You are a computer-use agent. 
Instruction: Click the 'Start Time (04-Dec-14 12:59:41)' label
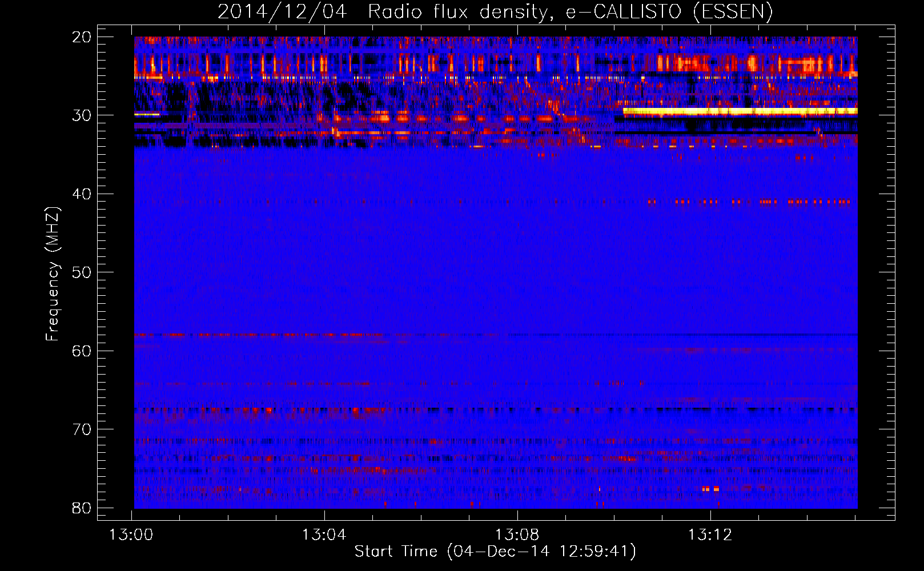pos(495,552)
